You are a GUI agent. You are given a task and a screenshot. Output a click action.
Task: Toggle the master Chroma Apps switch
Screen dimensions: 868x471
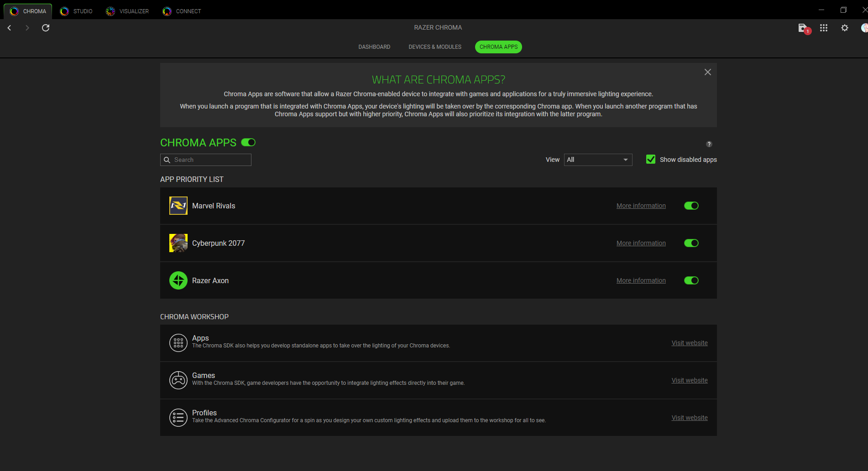click(248, 142)
